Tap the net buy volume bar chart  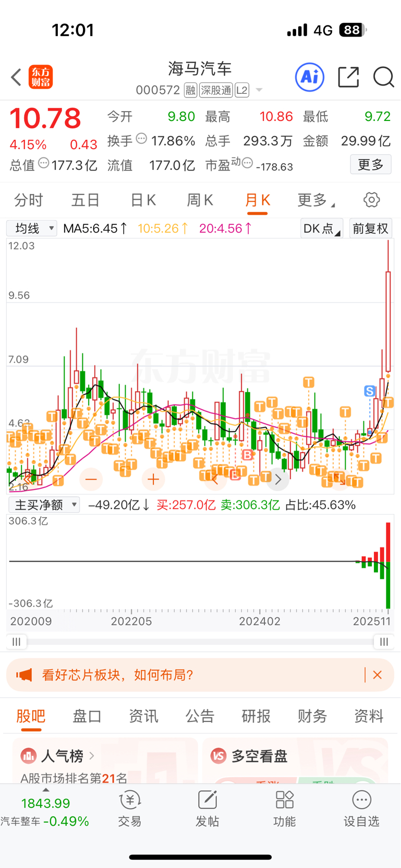200,561
